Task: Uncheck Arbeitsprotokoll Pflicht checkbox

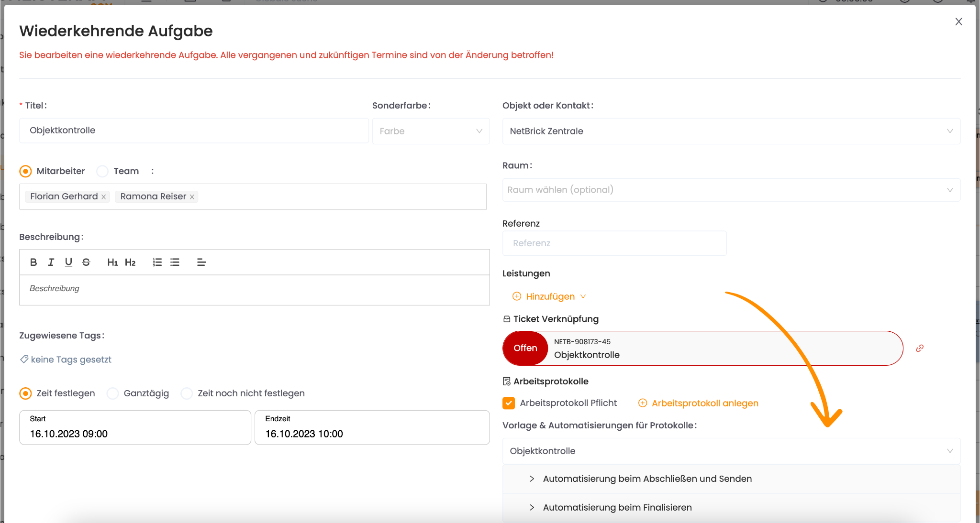Action: [x=509, y=403]
